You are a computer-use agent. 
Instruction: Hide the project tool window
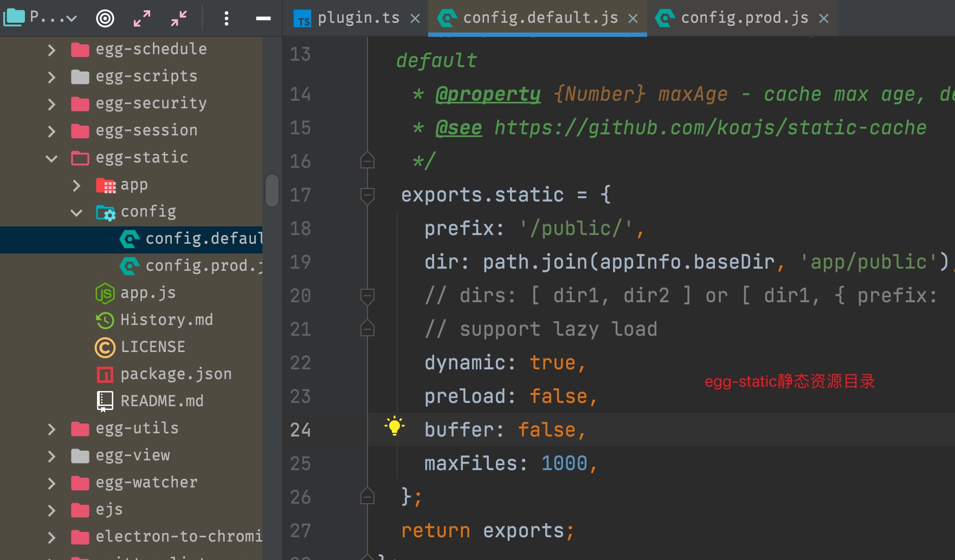[263, 18]
